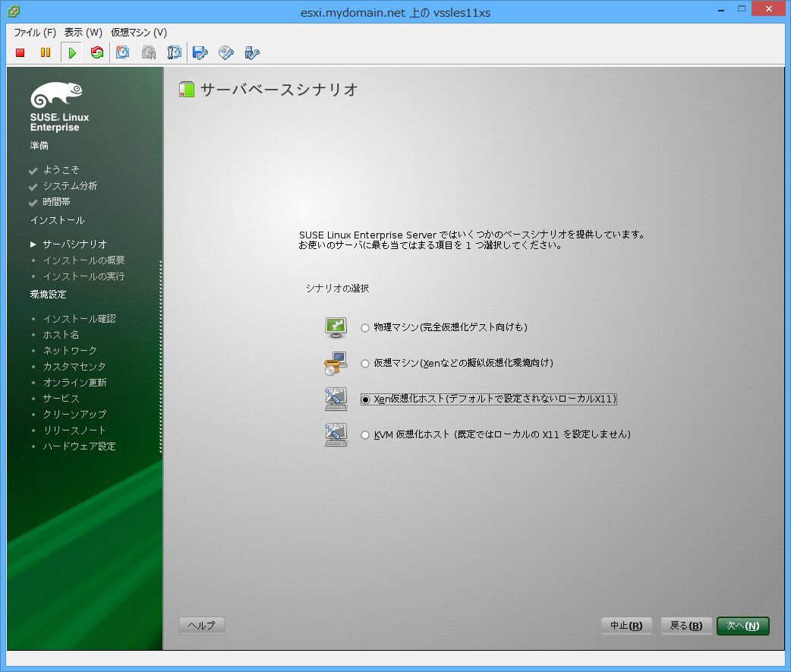Select the KVM 仮想化ホスト radio button

364,435
